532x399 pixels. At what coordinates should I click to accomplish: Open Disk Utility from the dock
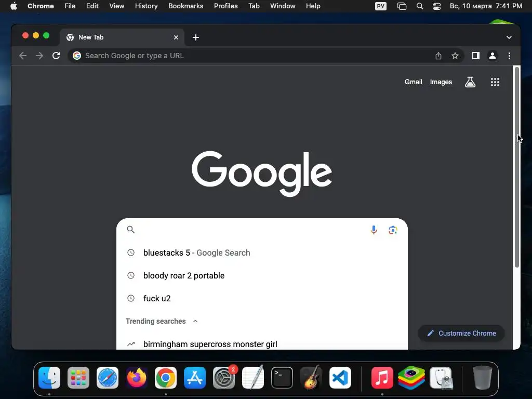tap(441, 378)
